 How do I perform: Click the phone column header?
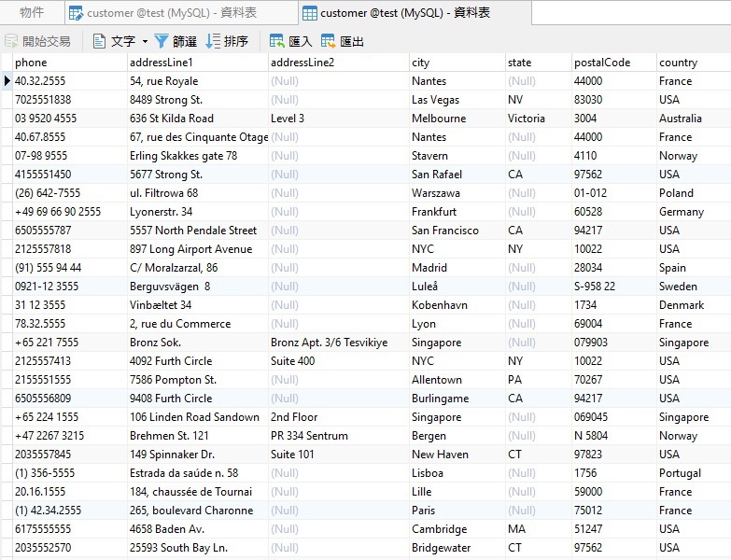point(70,63)
